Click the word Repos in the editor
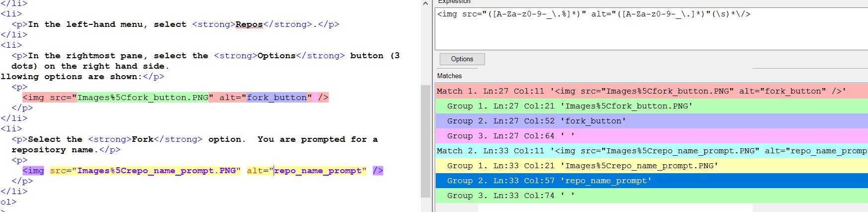 click(249, 24)
